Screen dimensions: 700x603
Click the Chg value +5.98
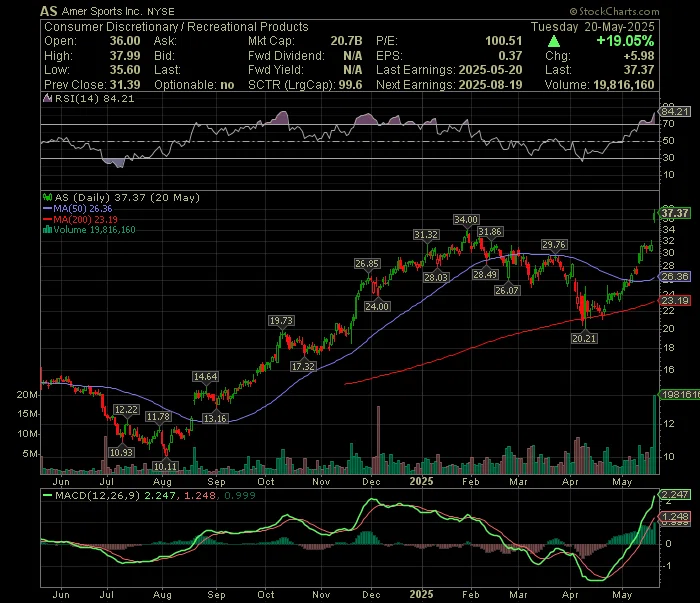tap(639, 56)
